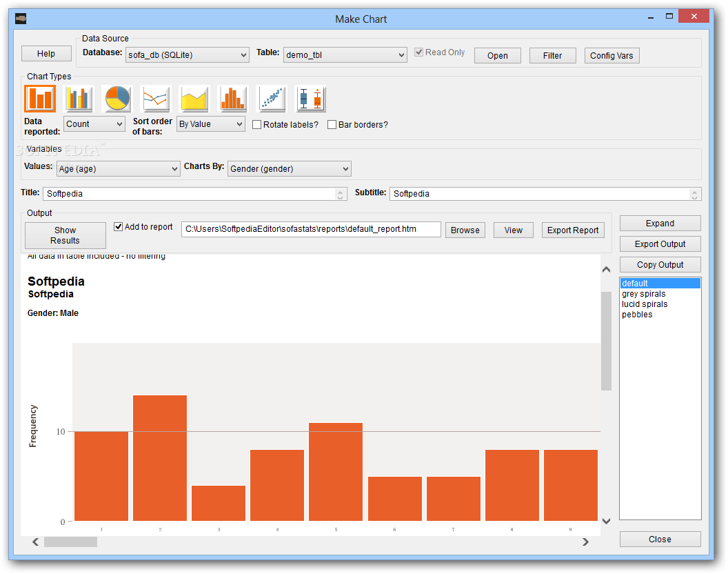Screen dimensions: 728x574
Task: Click the Help button
Action: click(46, 53)
